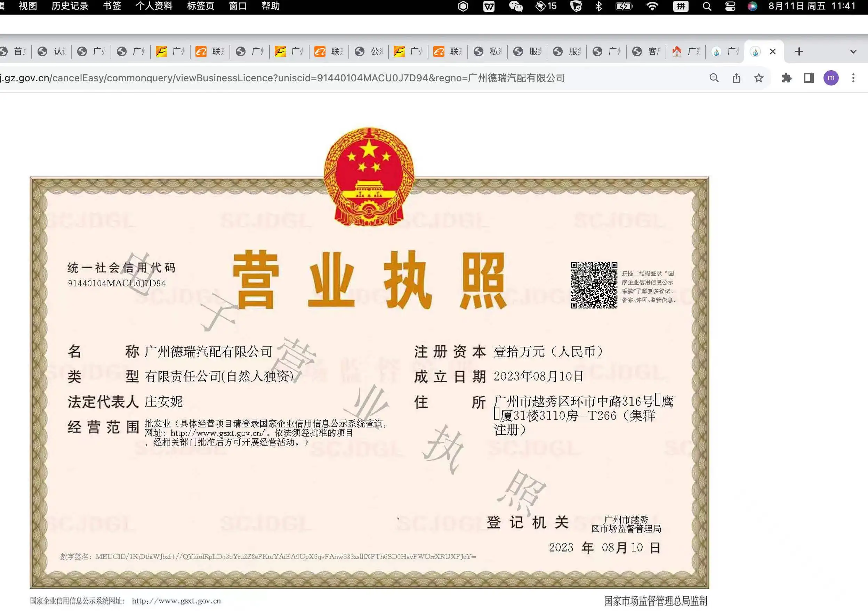Screen dimensions: 868x611
Task: Open the Extensions puzzle icon
Action: pos(786,78)
